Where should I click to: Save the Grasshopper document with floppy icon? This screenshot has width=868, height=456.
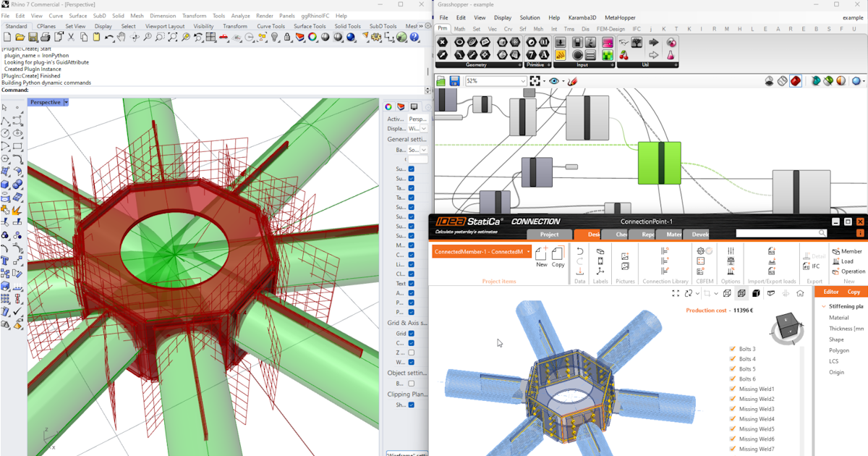pyautogui.click(x=454, y=81)
